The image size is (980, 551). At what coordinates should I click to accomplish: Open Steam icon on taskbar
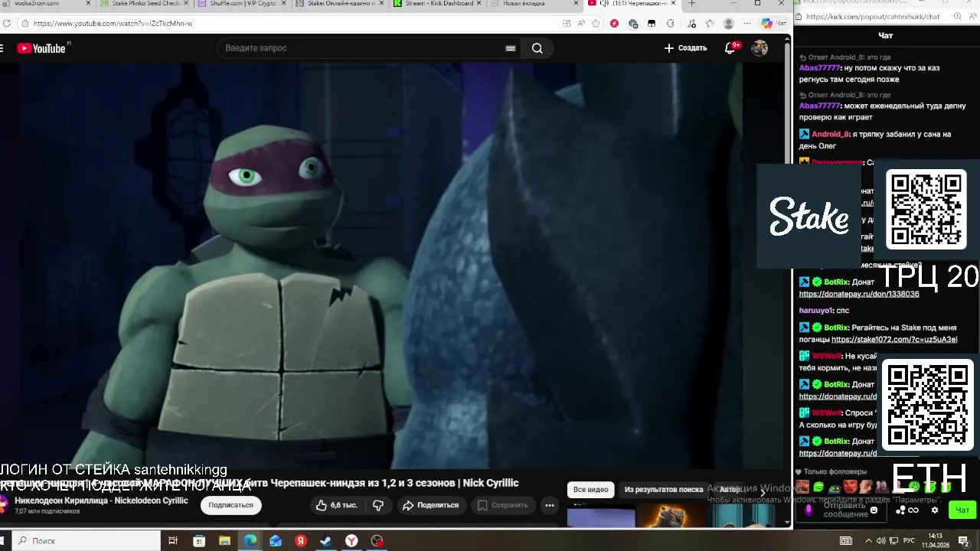[326, 541]
